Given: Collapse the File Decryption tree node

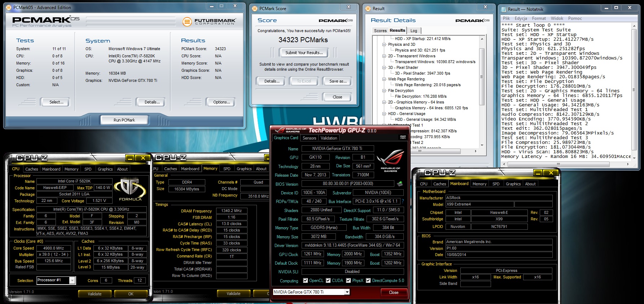Looking at the screenshot, I should pos(384,91).
